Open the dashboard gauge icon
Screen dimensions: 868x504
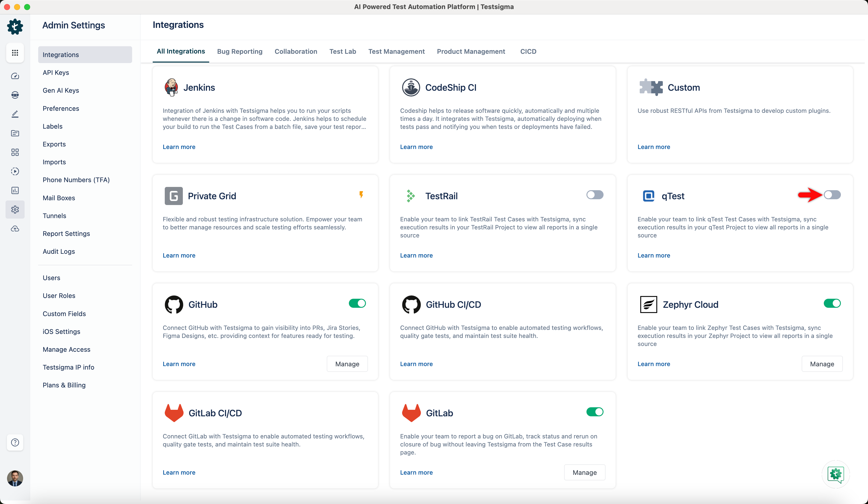(x=15, y=76)
